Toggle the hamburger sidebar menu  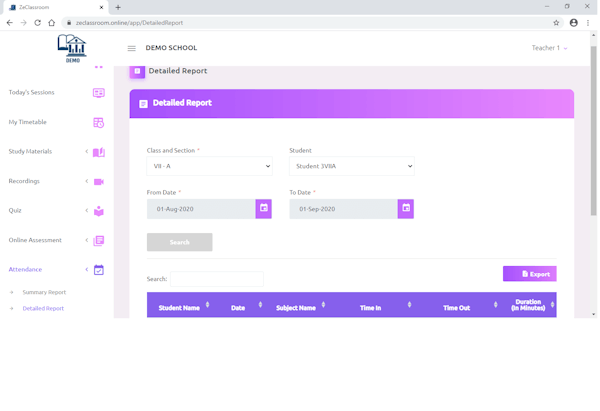(132, 48)
